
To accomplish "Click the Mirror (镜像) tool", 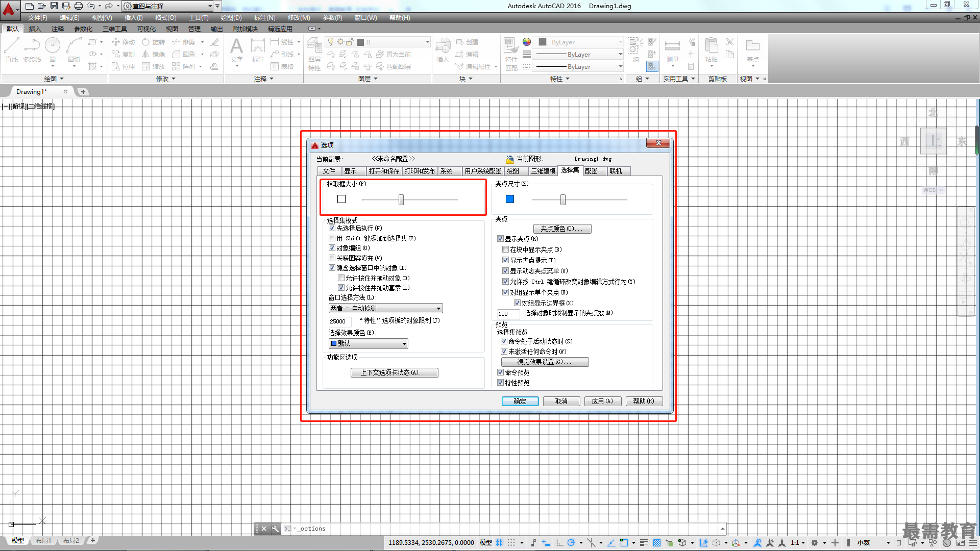I will (154, 55).
